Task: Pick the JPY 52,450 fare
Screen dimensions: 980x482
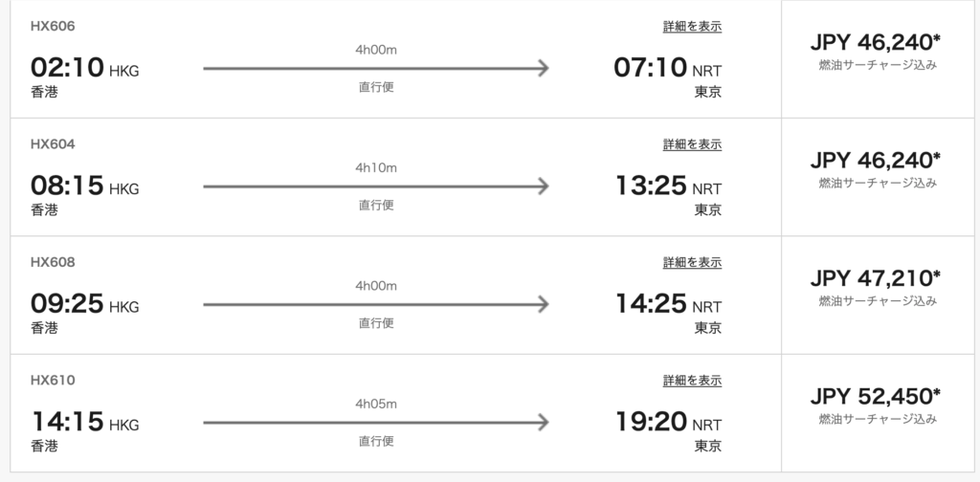Action: [876, 397]
